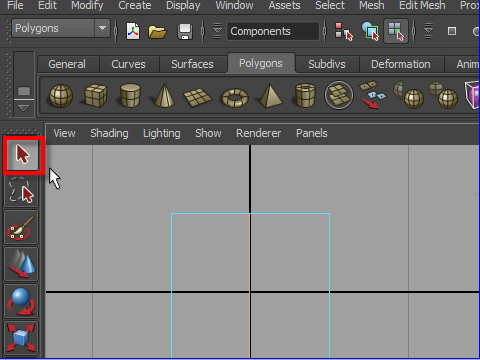
Task: Switch to the Surfaces shelf tab
Action: pyautogui.click(x=192, y=64)
